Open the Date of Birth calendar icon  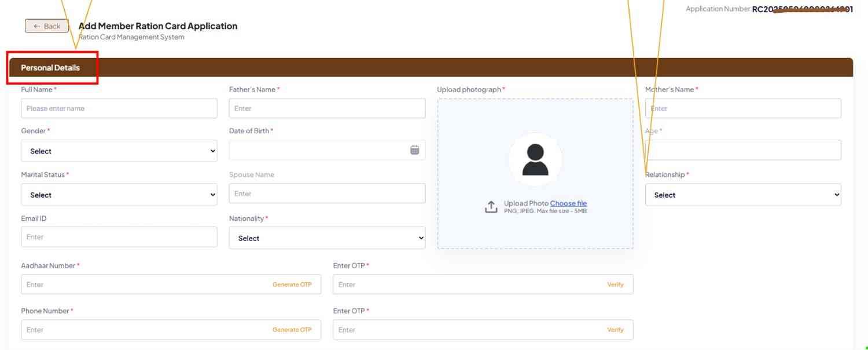414,150
